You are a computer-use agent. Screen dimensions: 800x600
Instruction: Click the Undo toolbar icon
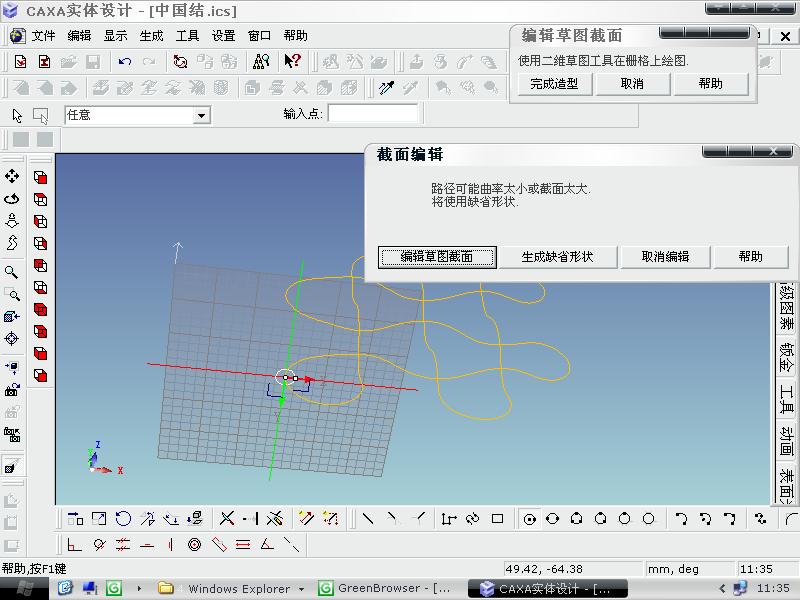pyautogui.click(x=124, y=62)
